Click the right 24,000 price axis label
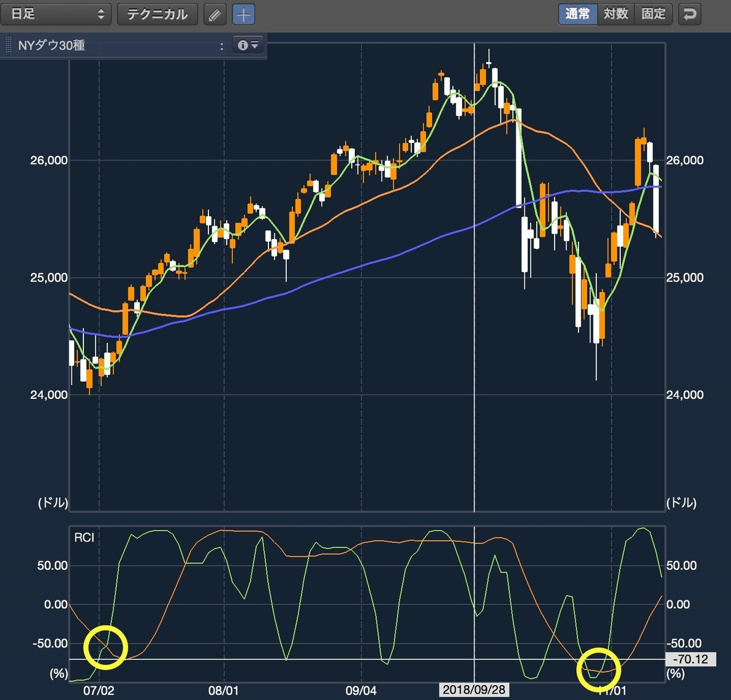 coord(685,395)
